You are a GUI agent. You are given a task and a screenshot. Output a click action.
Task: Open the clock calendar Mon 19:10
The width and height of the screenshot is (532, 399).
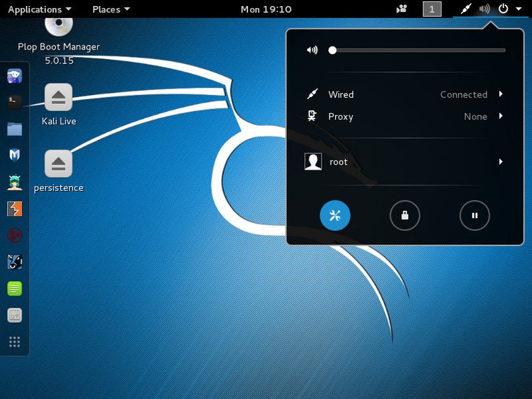[266, 9]
